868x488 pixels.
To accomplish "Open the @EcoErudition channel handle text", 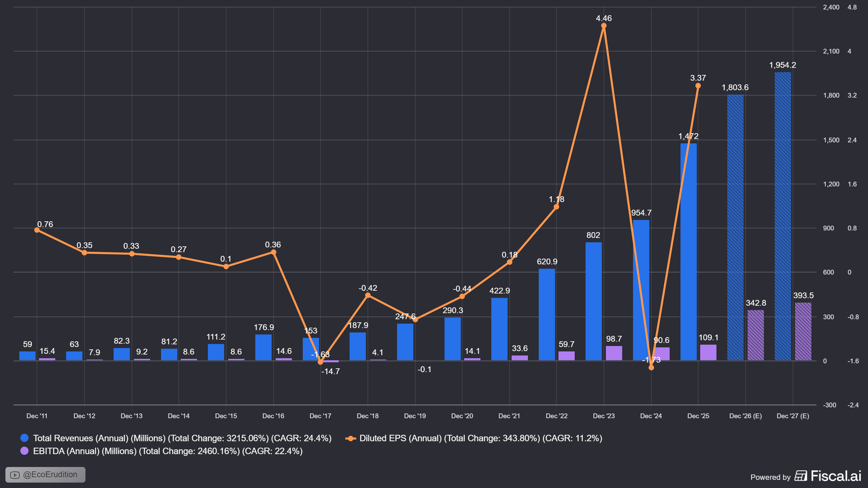I will coord(50,474).
